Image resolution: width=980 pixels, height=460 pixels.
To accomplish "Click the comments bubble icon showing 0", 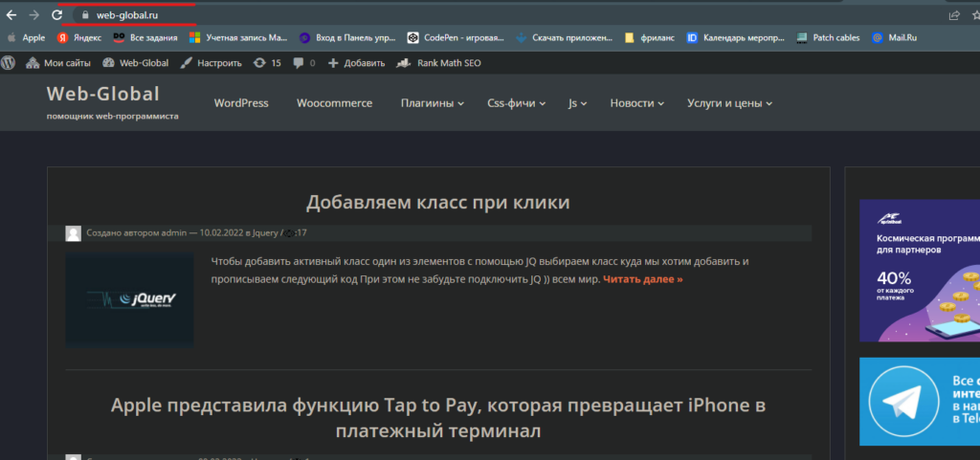I will [x=304, y=63].
